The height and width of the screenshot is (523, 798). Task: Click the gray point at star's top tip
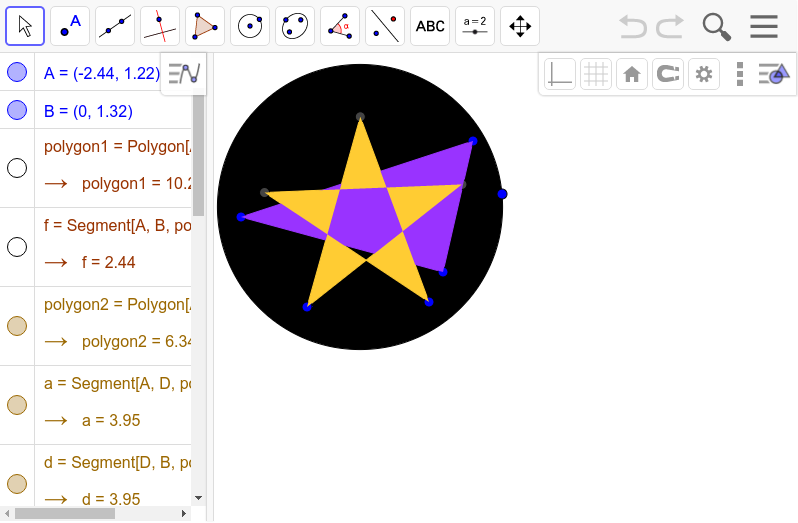pos(360,117)
